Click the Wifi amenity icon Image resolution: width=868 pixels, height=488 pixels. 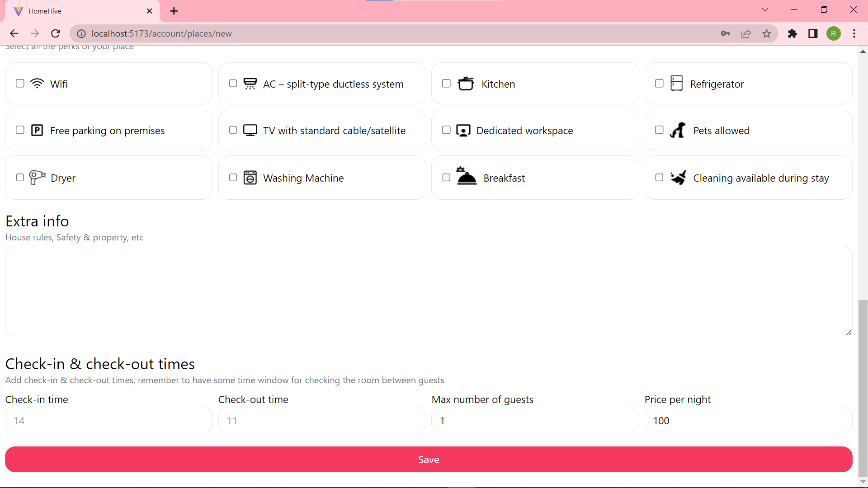point(37,84)
